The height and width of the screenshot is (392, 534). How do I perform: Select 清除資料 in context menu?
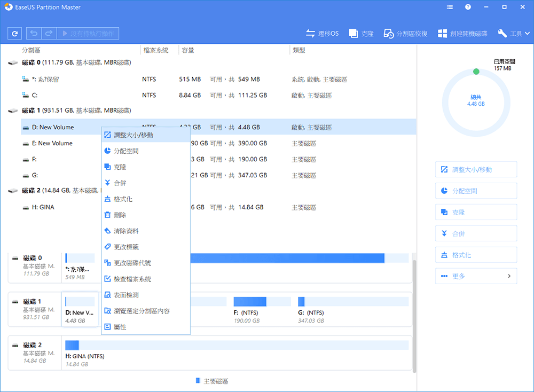pos(146,231)
